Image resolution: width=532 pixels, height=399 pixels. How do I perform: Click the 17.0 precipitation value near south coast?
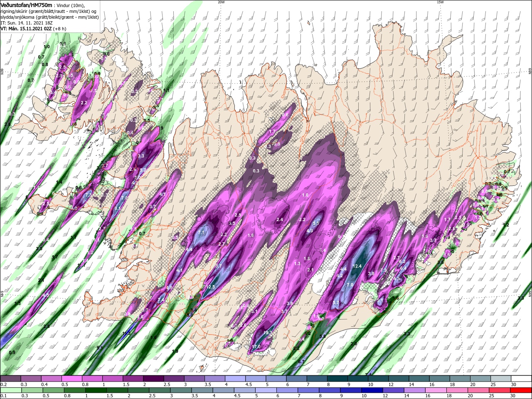pyautogui.click(x=256, y=347)
